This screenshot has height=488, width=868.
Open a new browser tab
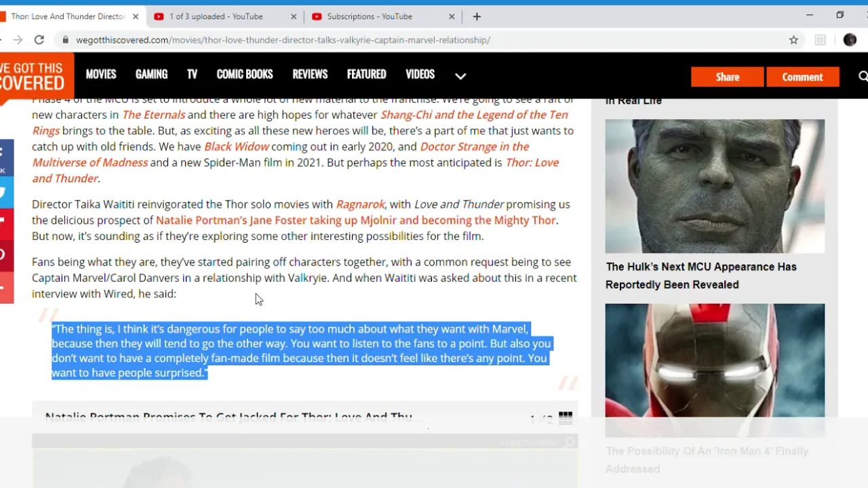(x=477, y=16)
